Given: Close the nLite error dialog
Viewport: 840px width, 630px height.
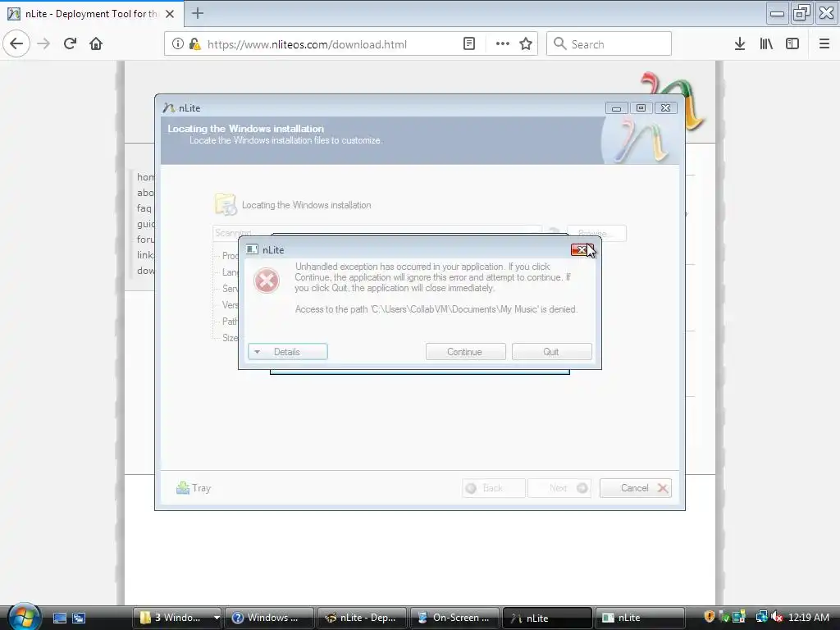Looking at the screenshot, I should (x=582, y=249).
